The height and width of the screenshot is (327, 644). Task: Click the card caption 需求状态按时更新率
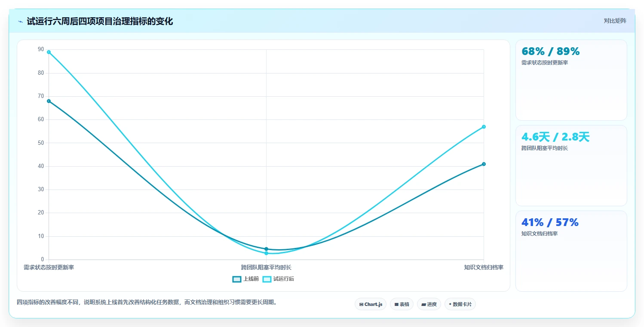[x=544, y=63]
